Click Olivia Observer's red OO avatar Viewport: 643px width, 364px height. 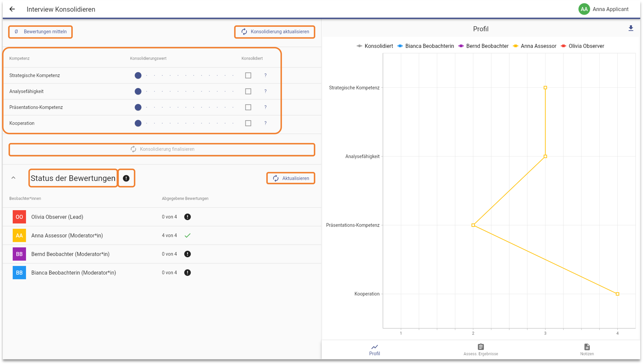19,217
